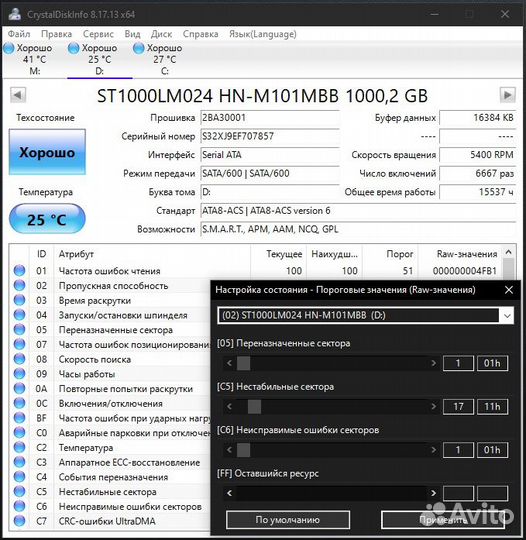The width and height of the screenshot is (526, 540).
Task: Open the Вид menu
Action: click(x=132, y=34)
